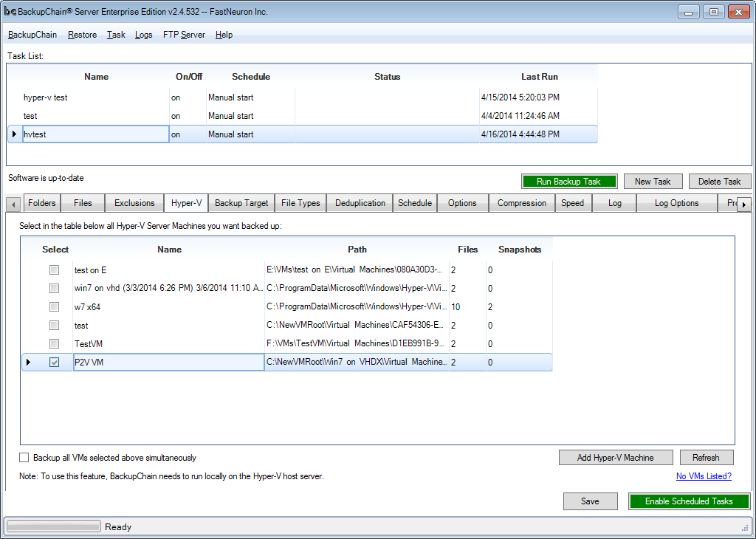Click Enable Scheduled Tasks button

(x=689, y=501)
